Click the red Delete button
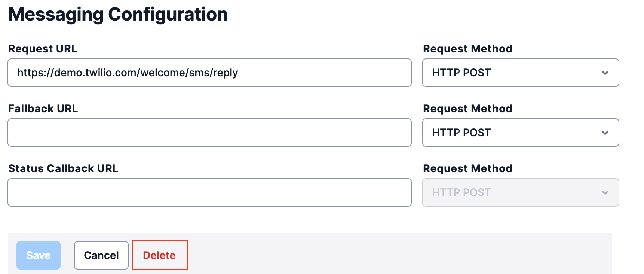644x274 pixels. pos(159,255)
